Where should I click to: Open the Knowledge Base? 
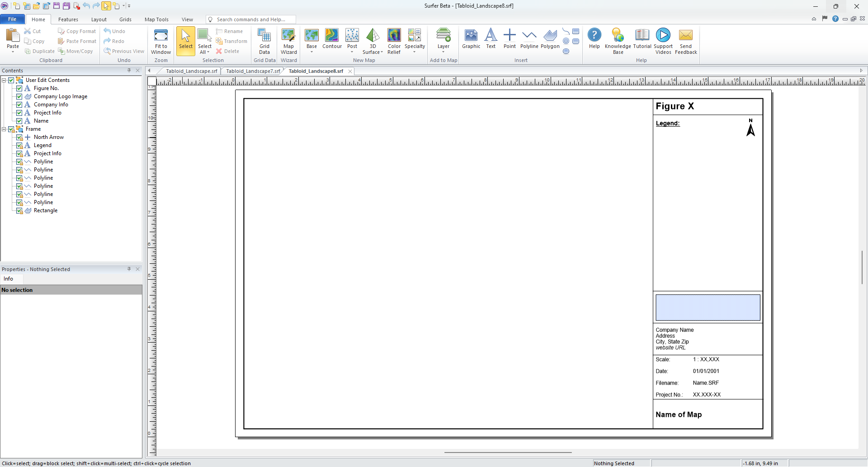(617, 40)
